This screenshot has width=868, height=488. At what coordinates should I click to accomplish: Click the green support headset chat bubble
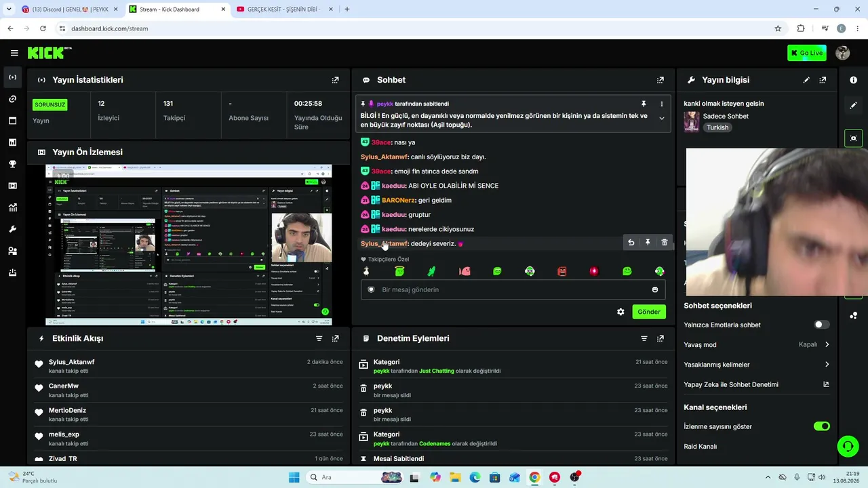click(x=848, y=446)
